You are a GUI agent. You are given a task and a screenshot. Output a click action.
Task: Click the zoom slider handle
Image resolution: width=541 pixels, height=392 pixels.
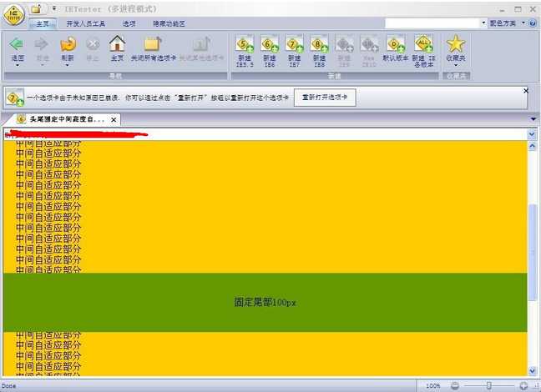coord(489,386)
